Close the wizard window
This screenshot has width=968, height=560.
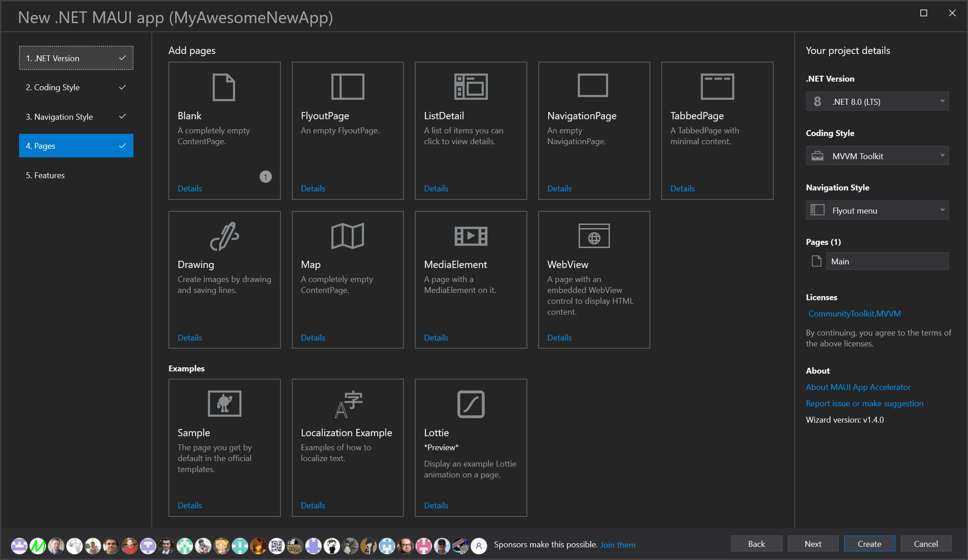[x=952, y=13]
